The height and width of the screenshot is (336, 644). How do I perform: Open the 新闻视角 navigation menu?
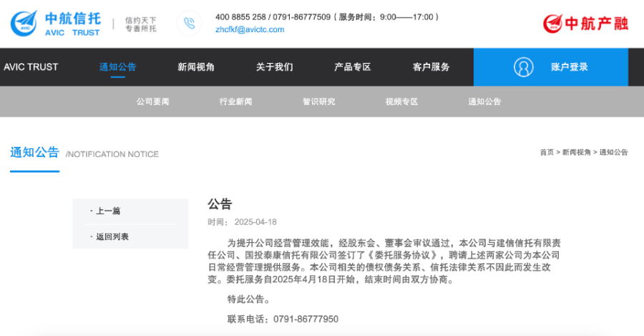tap(196, 67)
